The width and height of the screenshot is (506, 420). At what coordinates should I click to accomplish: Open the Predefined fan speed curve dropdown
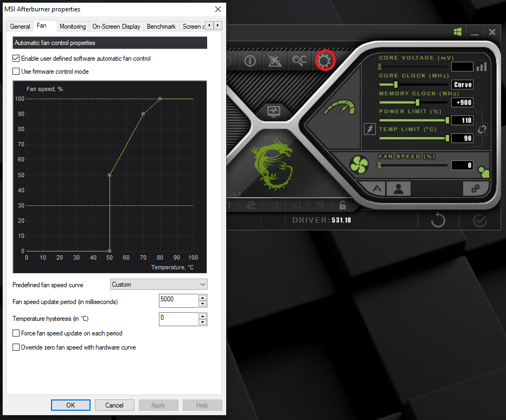tap(159, 285)
